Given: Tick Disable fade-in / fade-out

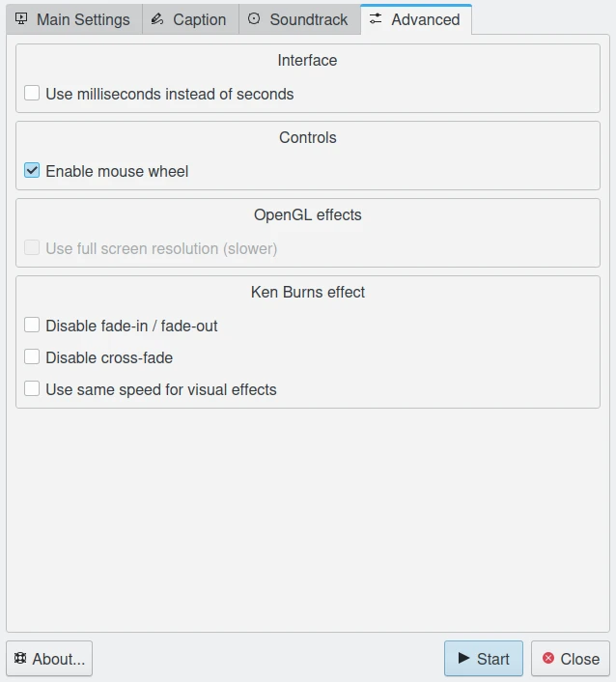Looking at the screenshot, I should (x=32, y=326).
